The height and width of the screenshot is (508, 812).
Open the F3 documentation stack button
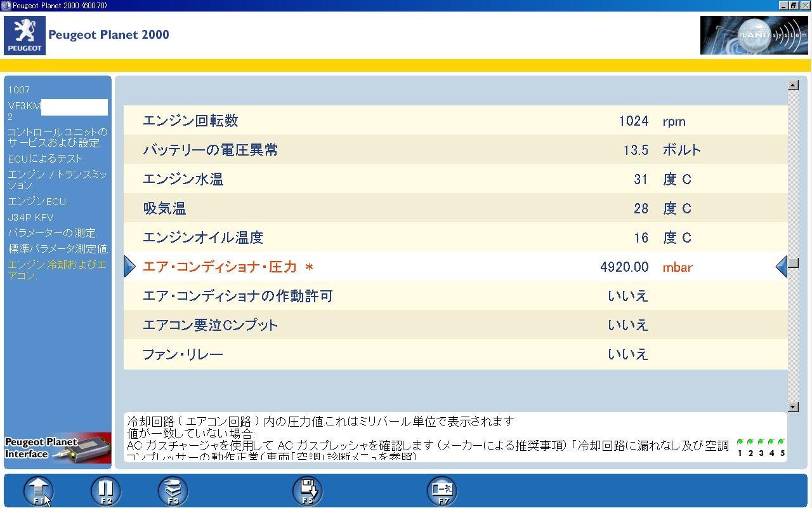point(173,491)
